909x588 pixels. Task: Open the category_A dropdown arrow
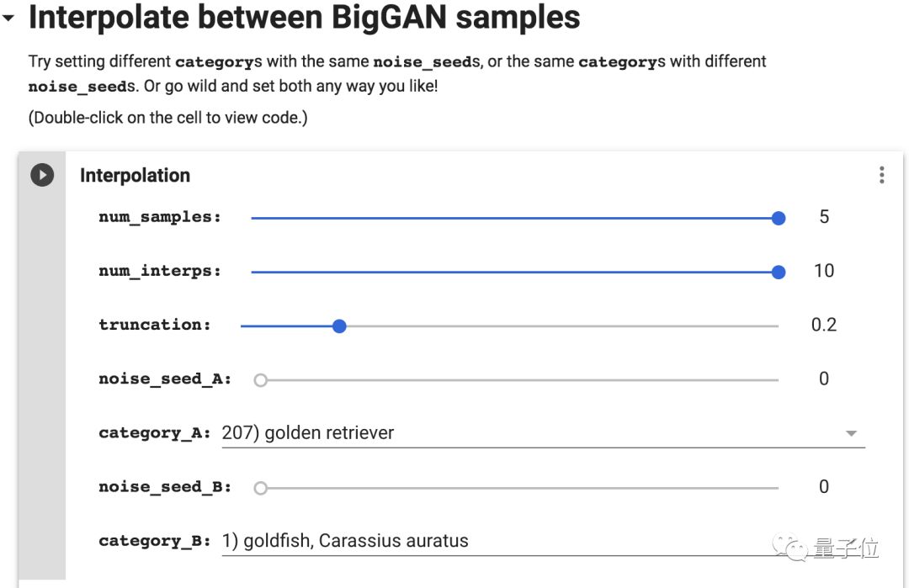851,433
